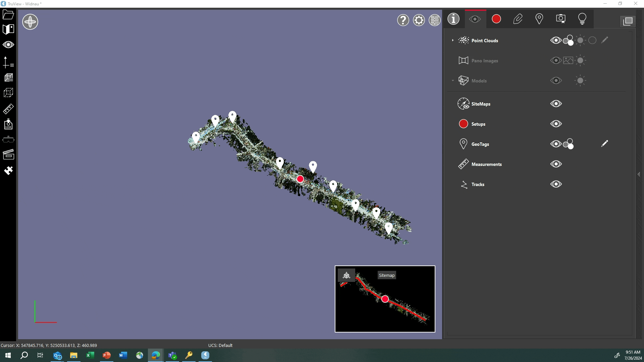The height and width of the screenshot is (362, 644).
Task: Open the measurement ruler tool
Action: pos(8,109)
